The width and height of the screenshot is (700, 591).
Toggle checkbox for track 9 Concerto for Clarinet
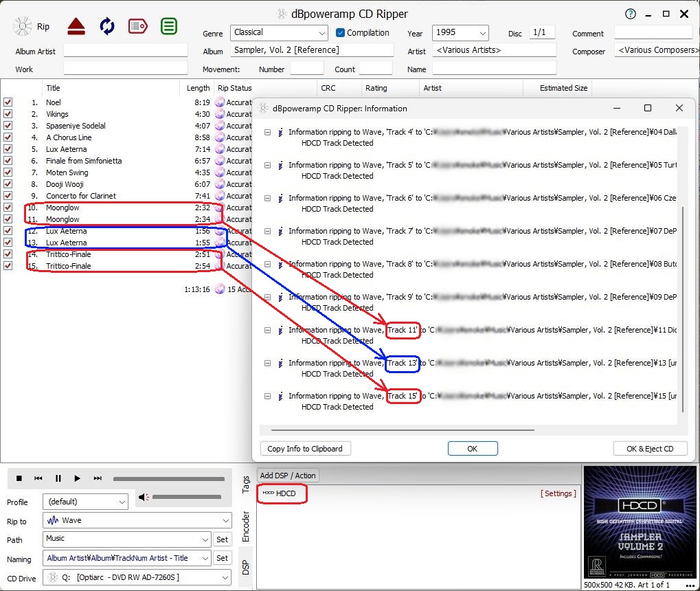pyautogui.click(x=8, y=196)
